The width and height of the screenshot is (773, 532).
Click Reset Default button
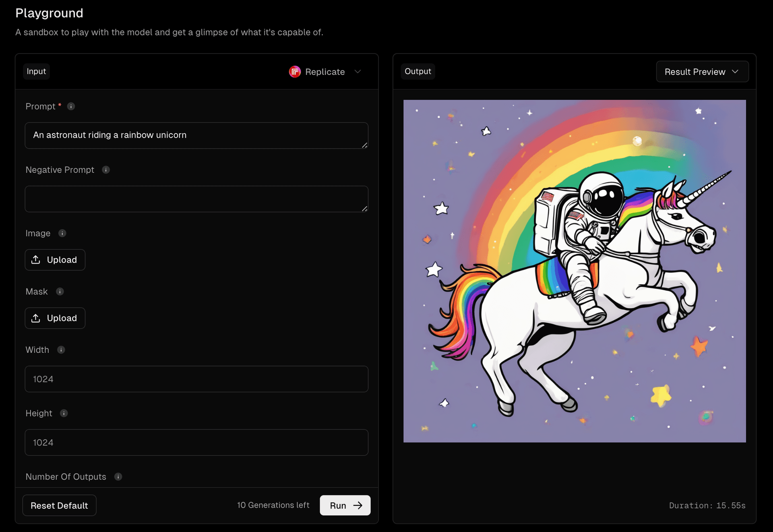pos(59,505)
